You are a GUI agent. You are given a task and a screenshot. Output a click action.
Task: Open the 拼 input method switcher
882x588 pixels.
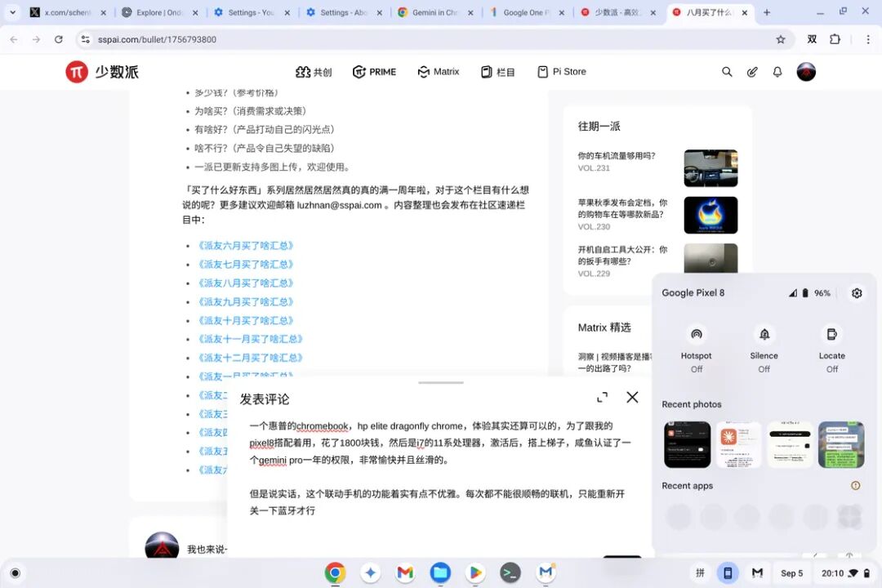[701, 572]
